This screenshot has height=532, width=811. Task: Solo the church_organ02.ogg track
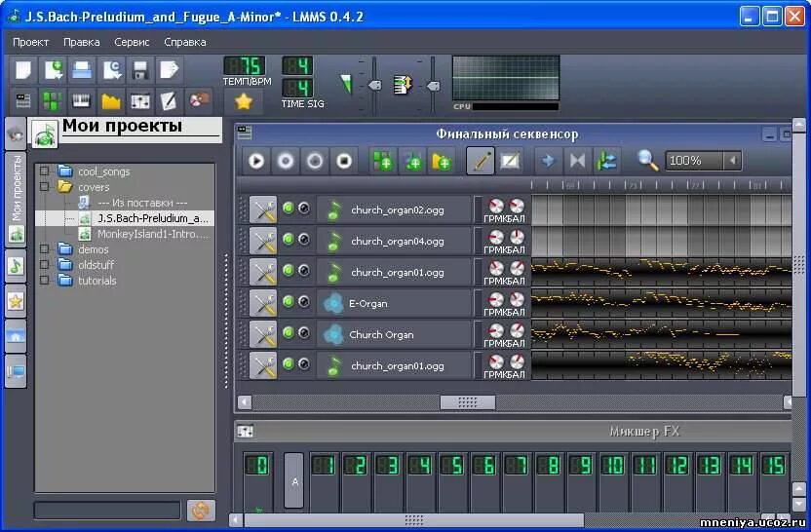304,208
